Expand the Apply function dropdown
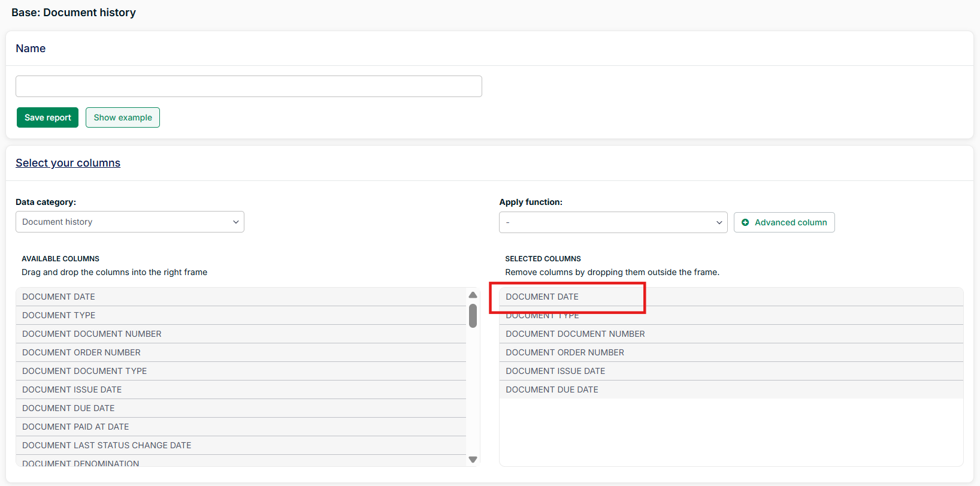The image size is (980, 486). click(x=613, y=222)
